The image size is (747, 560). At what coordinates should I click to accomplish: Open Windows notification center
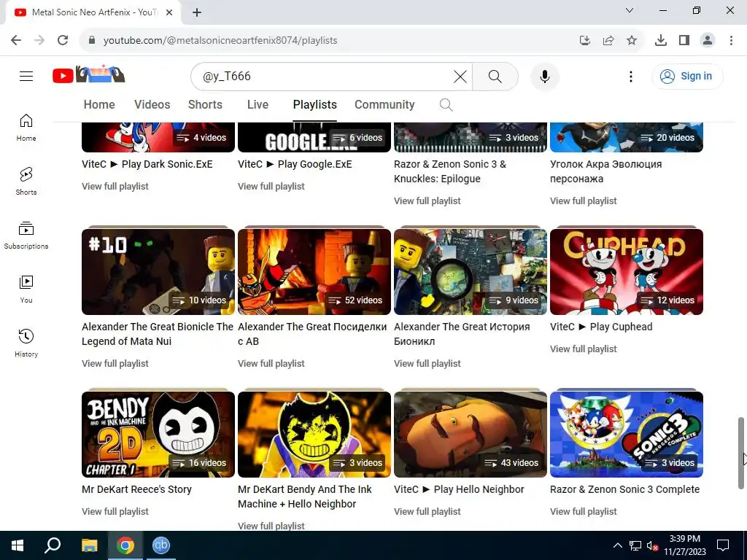click(723, 545)
